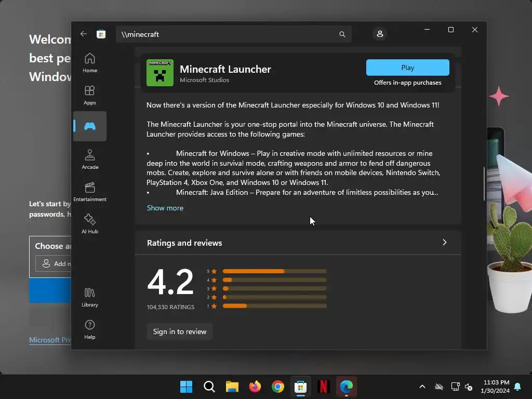Screen dimensions: 532x399
Task: Click the Ratings and reviews heading
Action: [184, 243]
